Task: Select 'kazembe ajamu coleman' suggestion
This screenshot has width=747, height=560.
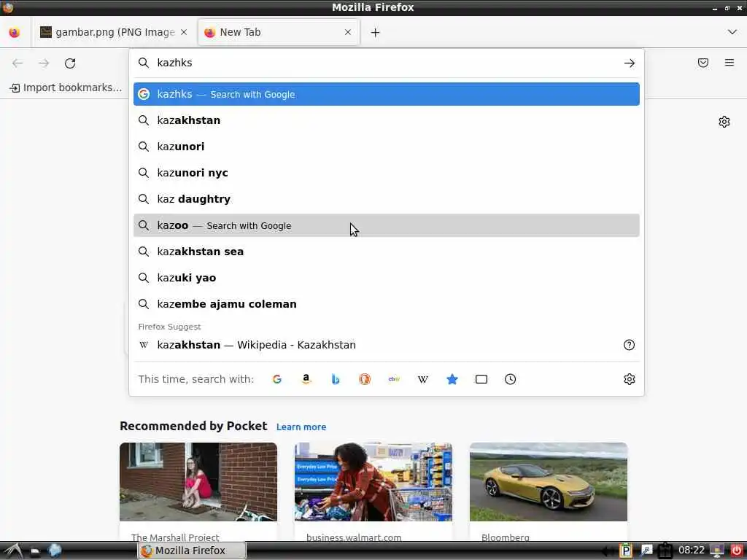Action: point(387,304)
